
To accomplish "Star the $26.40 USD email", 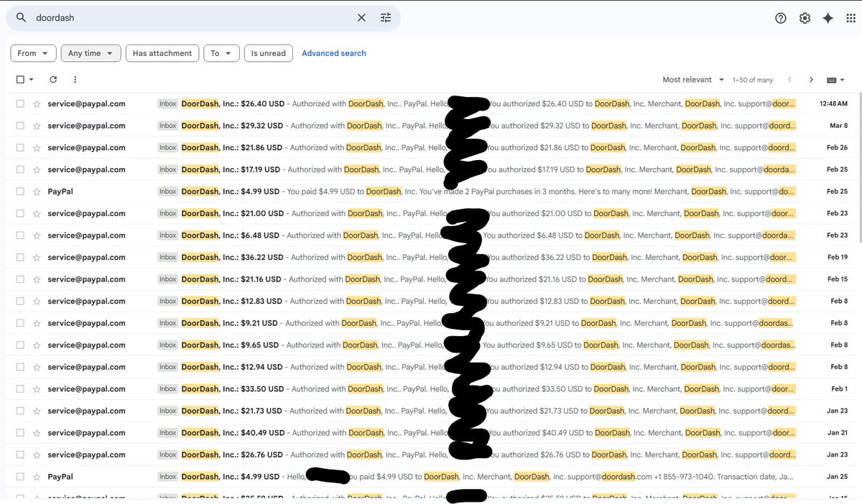I will [37, 103].
